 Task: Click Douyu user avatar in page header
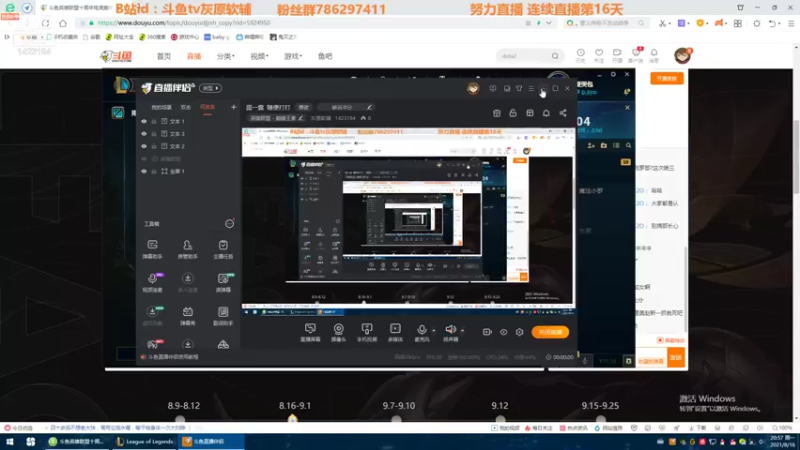tap(682, 56)
